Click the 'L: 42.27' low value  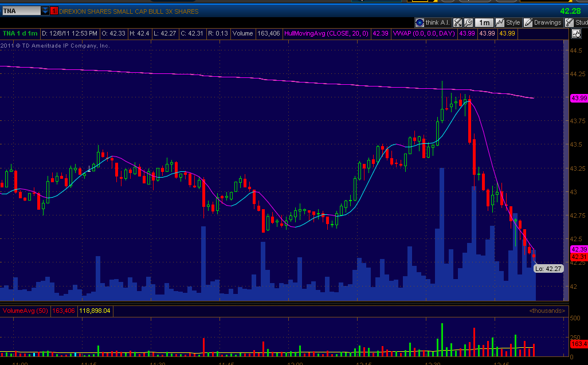click(164, 33)
